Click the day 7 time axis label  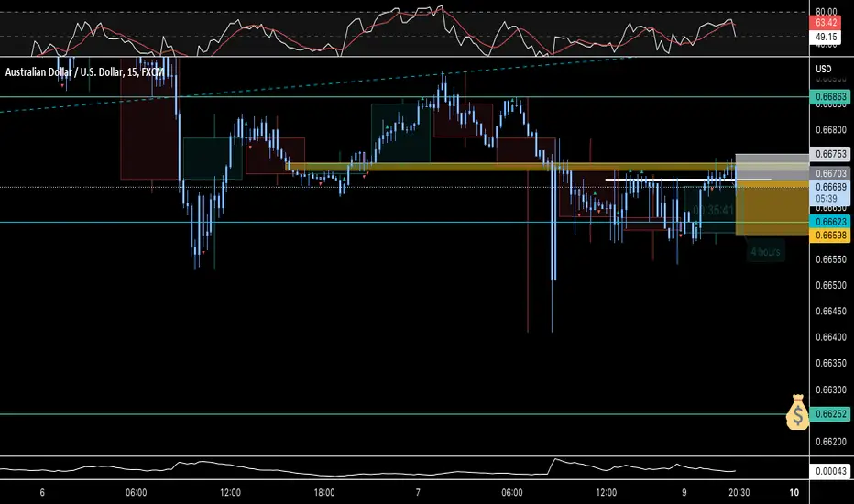(418, 493)
